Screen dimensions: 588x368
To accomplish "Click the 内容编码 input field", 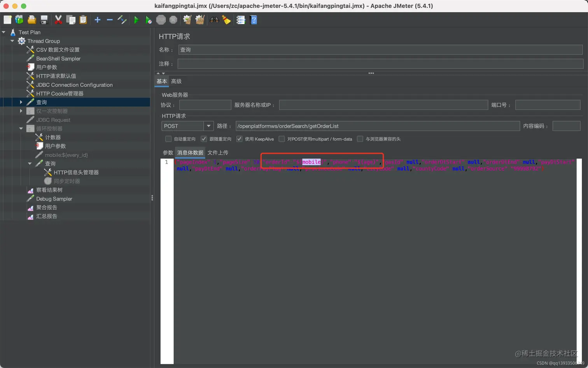I will (x=566, y=126).
